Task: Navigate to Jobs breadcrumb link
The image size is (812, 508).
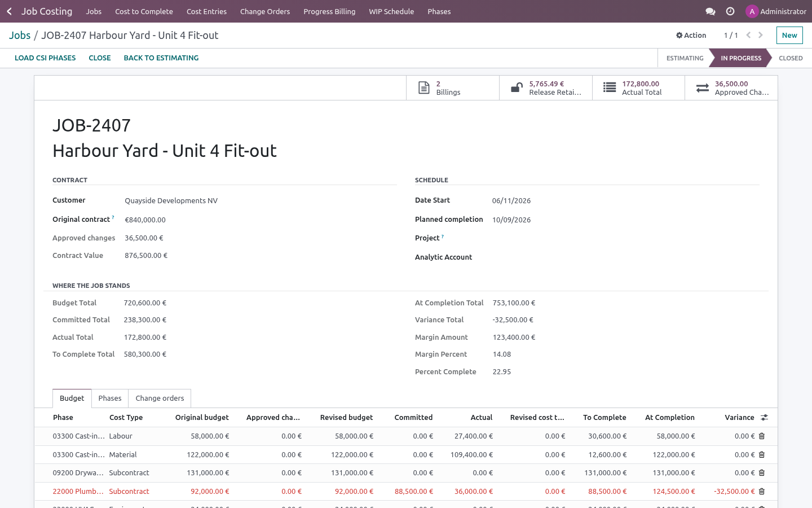Action: point(20,35)
